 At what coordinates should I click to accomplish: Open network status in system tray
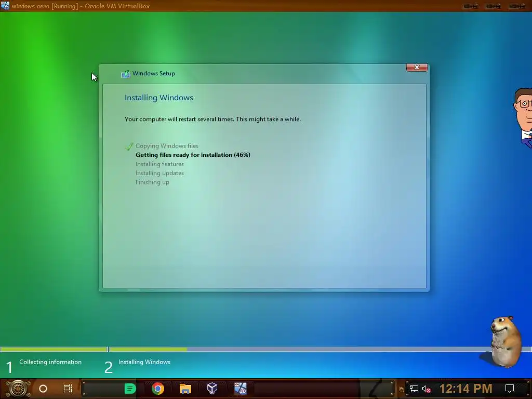[x=414, y=389]
